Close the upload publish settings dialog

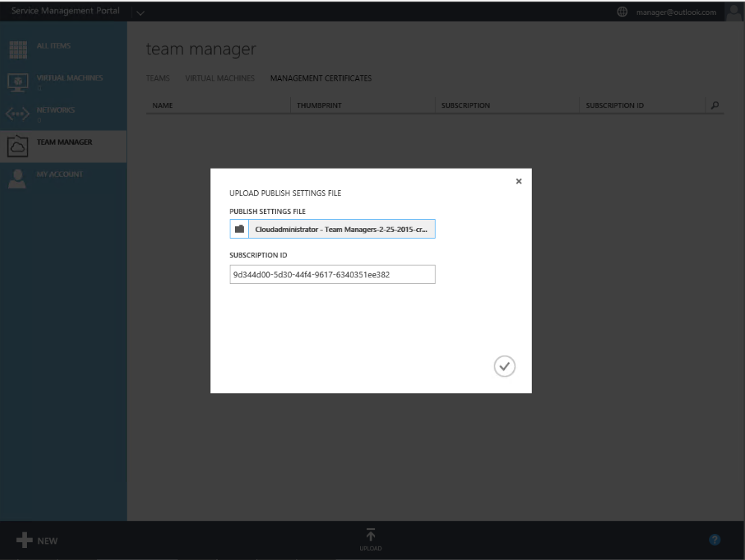[x=519, y=181]
